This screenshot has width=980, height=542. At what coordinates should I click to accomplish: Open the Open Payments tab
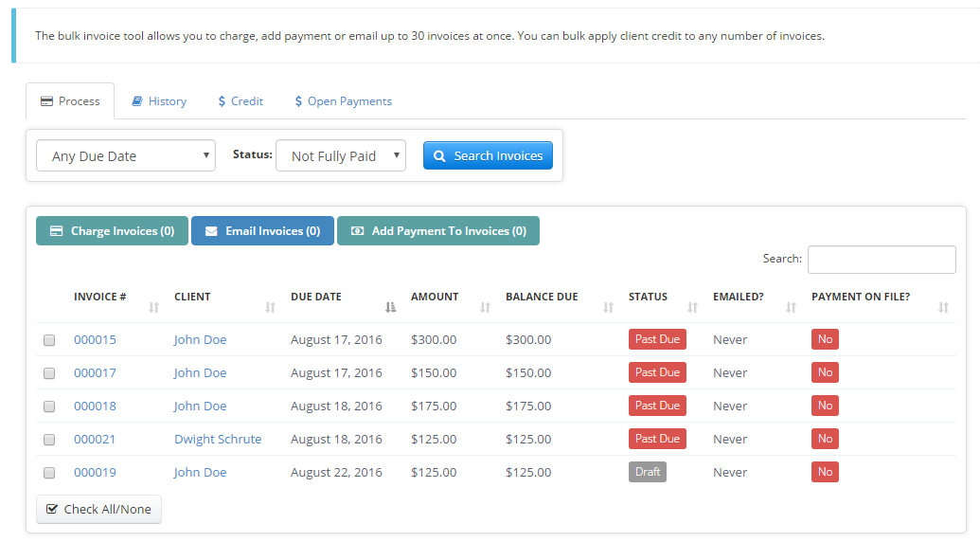(343, 101)
